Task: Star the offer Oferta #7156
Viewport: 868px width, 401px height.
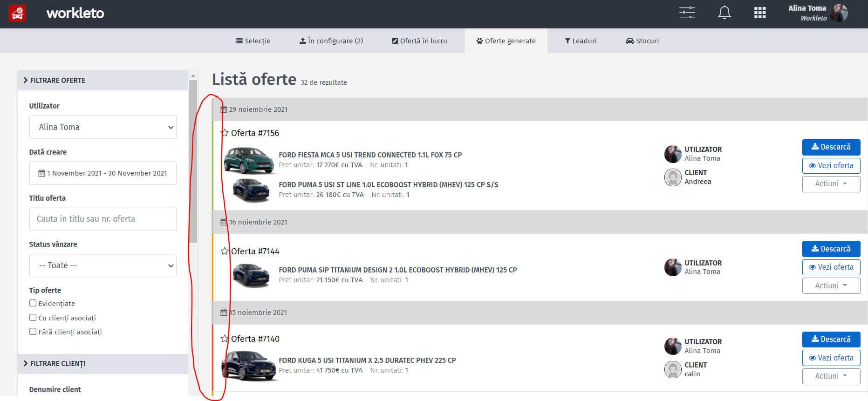Action: click(225, 133)
